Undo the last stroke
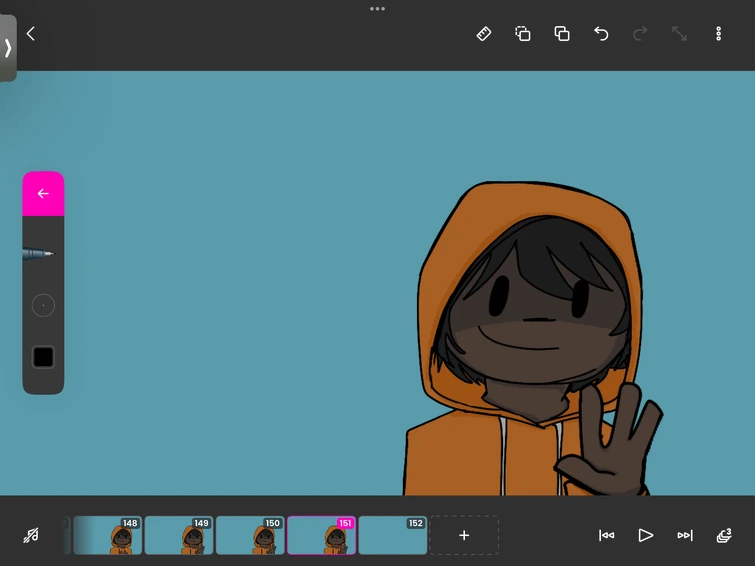The width and height of the screenshot is (755, 566). (x=601, y=34)
